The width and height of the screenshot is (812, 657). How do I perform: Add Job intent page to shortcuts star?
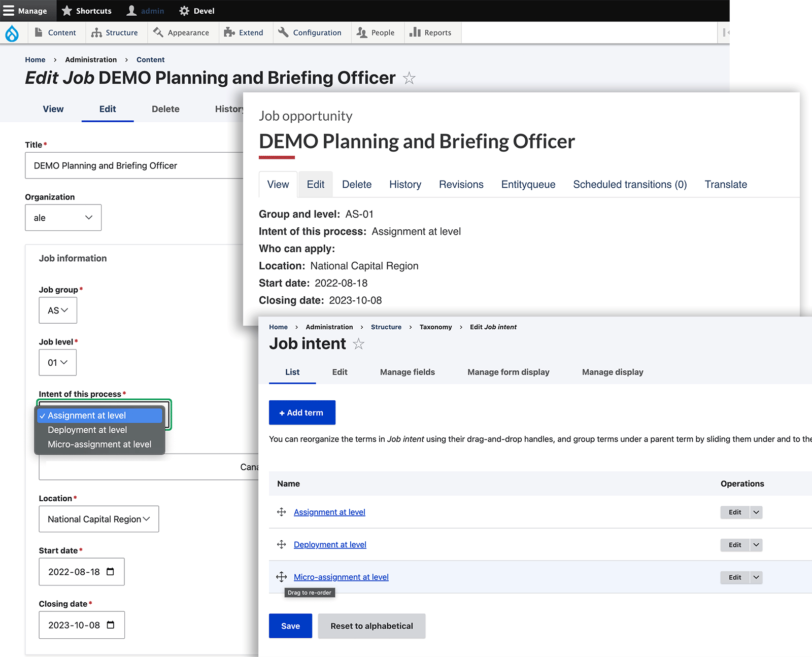pyautogui.click(x=359, y=344)
